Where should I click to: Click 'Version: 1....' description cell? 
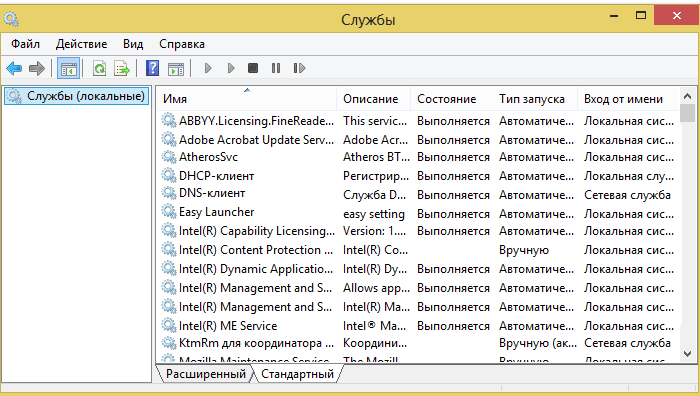(375, 231)
